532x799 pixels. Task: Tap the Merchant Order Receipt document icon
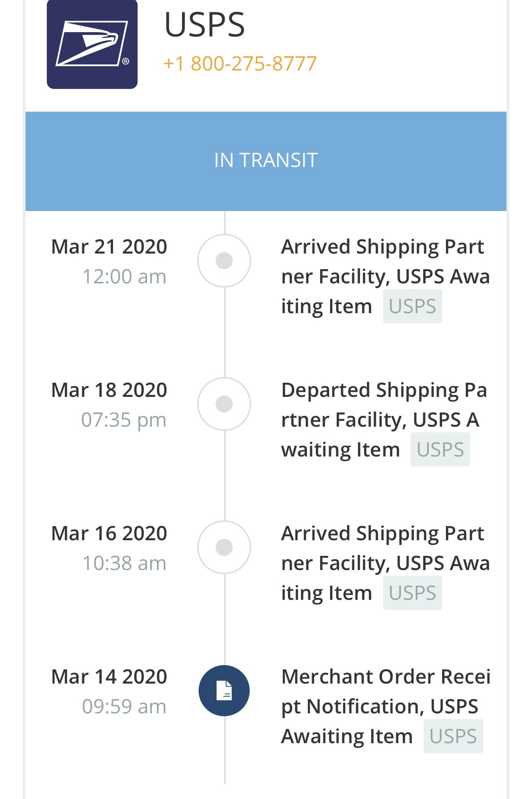[x=224, y=691]
